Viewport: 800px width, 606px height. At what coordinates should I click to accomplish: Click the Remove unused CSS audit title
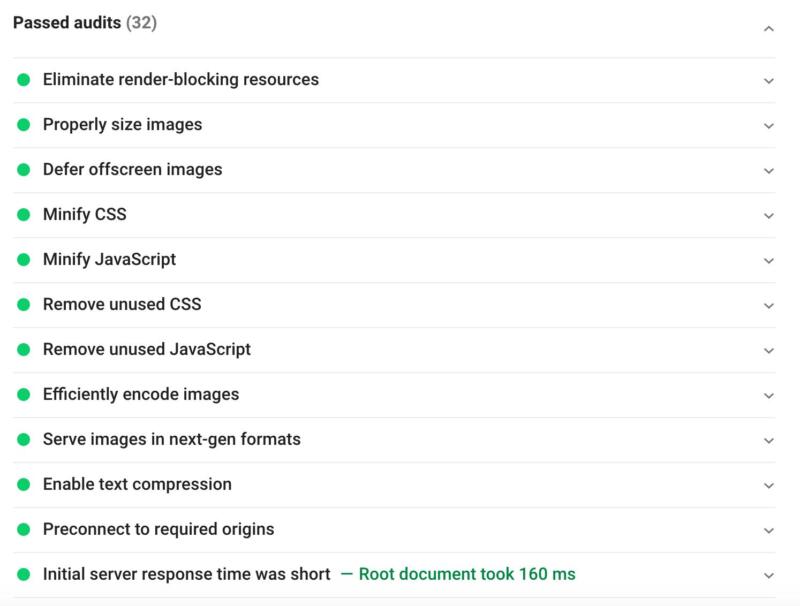(122, 304)
